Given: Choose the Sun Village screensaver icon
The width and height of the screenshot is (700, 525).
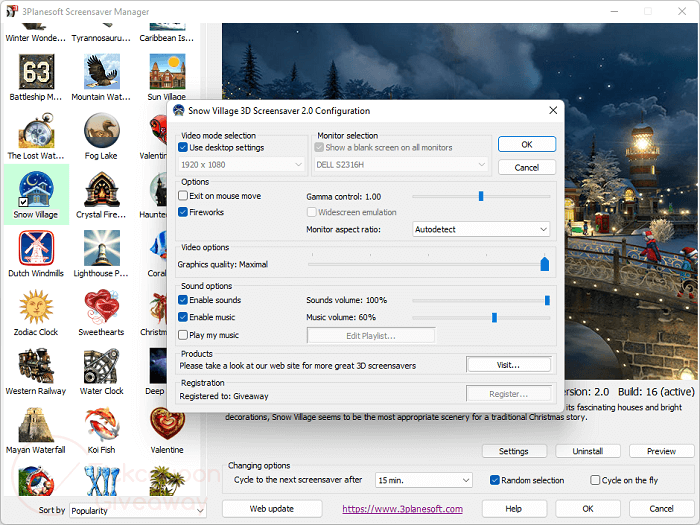Looking at the screenshot, I should click(x=167, y=71).
